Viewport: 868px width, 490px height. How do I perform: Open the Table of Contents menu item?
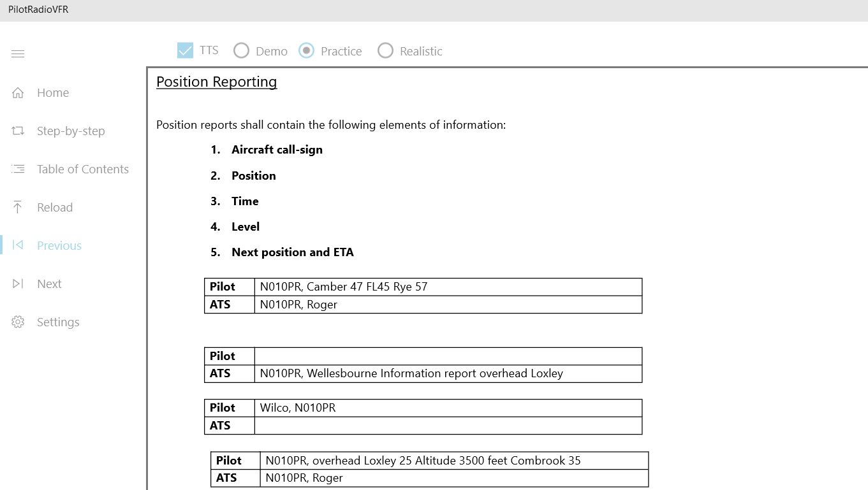click(83, 169)
